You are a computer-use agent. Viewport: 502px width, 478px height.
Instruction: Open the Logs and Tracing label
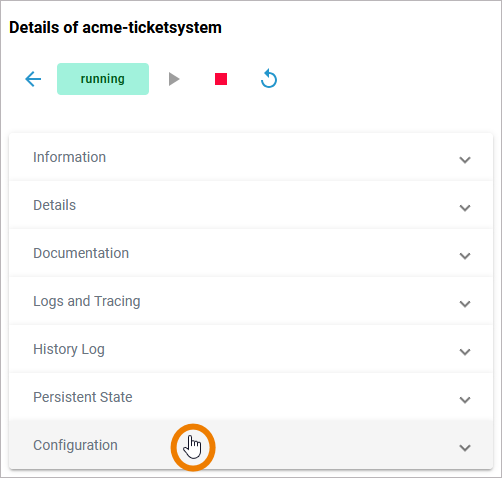pos(87,301)
